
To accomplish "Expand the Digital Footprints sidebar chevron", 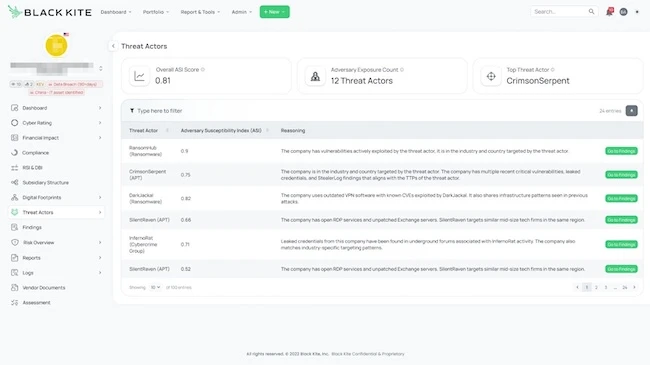I will point(100,197).
